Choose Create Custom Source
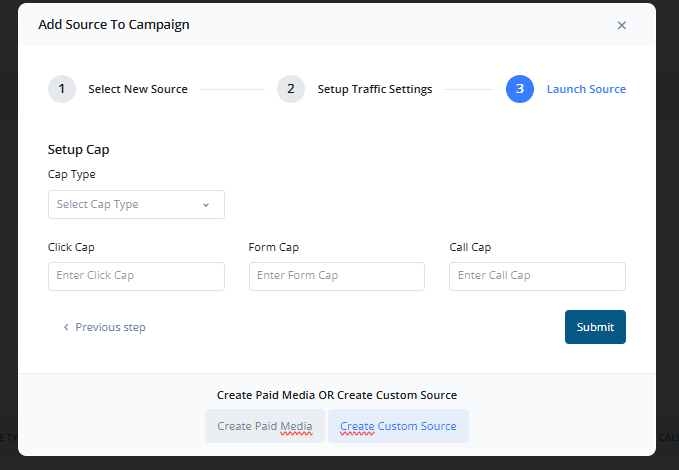The image size is (679, 470). (x=398, y=426)
